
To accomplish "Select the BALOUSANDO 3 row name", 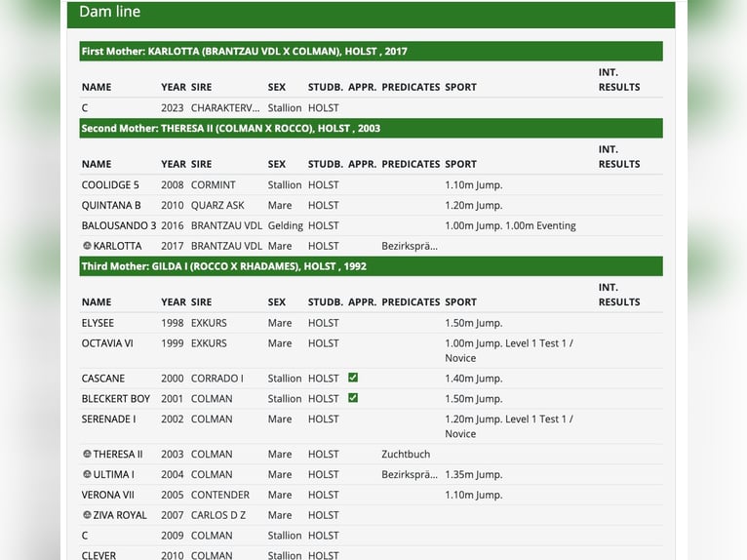I will tap(118, 225).
